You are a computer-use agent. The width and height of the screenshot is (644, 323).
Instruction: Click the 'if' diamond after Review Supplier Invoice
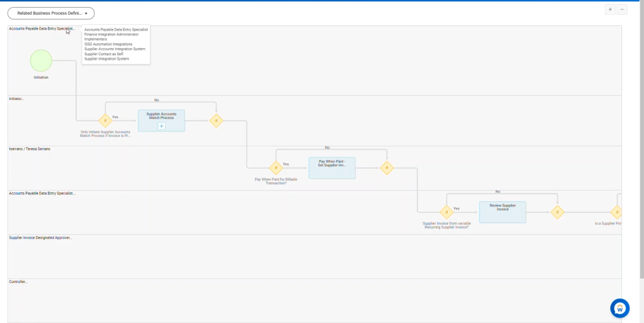click(558, 212)
